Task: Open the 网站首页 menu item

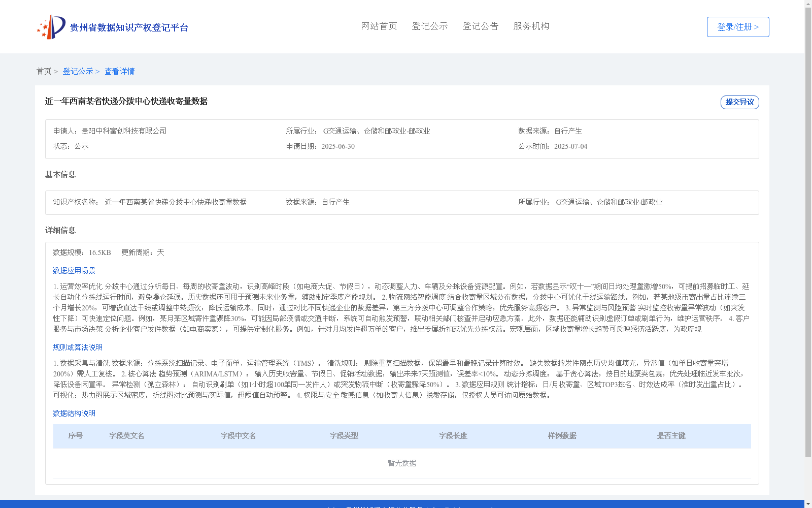Action: point(379,26)
